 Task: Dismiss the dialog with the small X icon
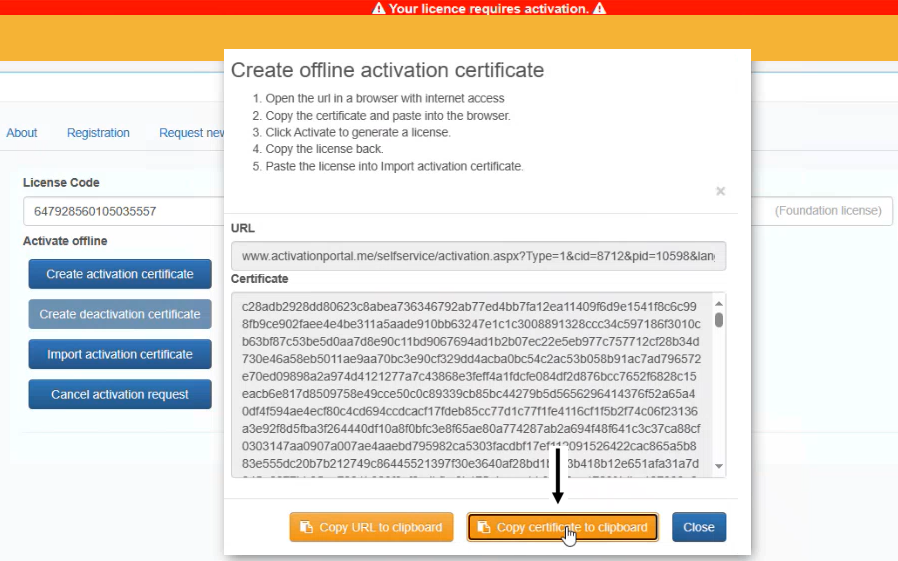(720, 191)
